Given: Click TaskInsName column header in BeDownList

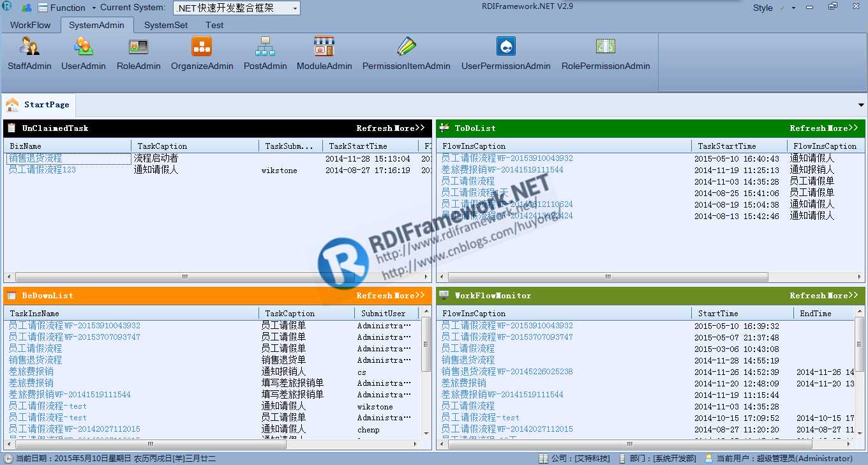Looking at the screenshot, I should click(x=131, y=314).
